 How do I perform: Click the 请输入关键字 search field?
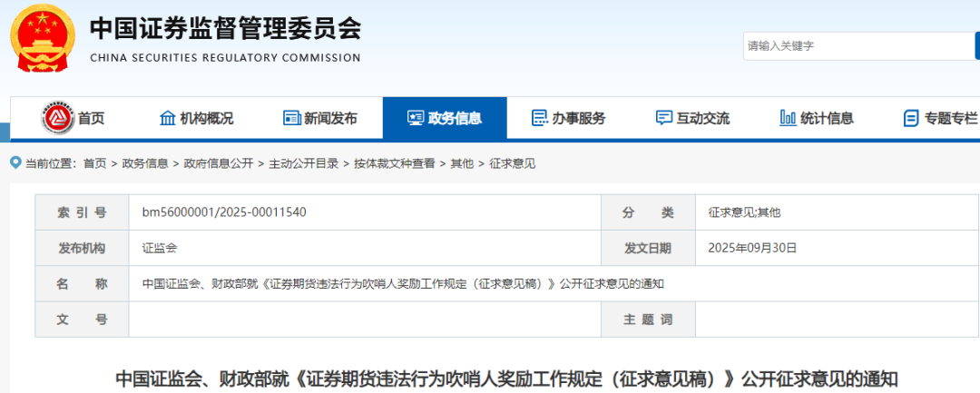858,45
